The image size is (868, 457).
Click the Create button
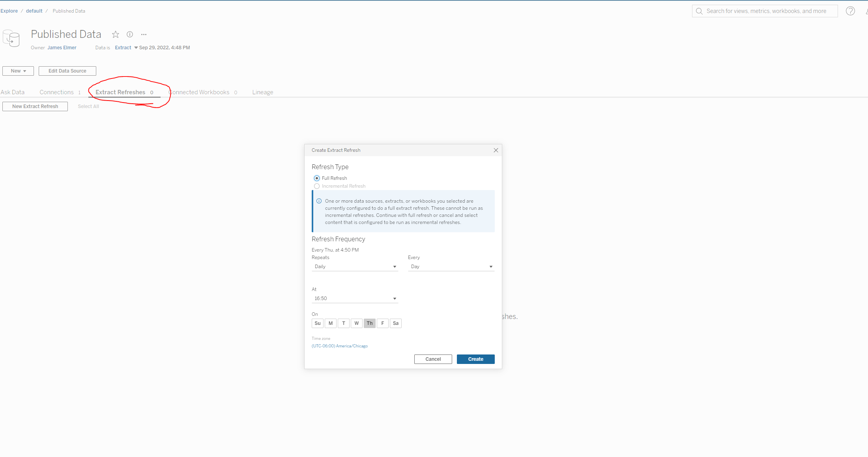[476, 359]
